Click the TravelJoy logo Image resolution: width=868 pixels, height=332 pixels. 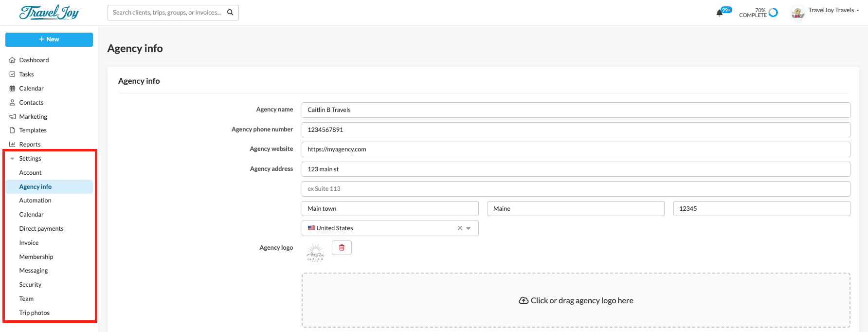point(49,12)
